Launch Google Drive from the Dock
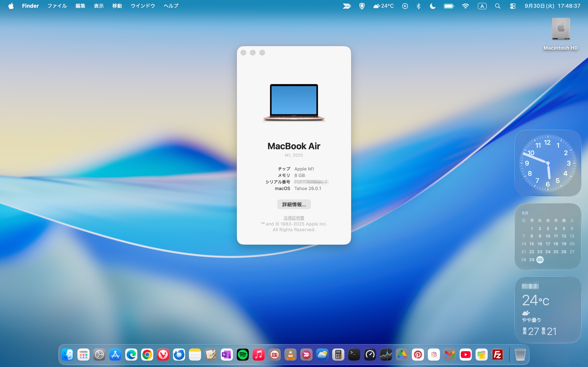 coord(402,355)
